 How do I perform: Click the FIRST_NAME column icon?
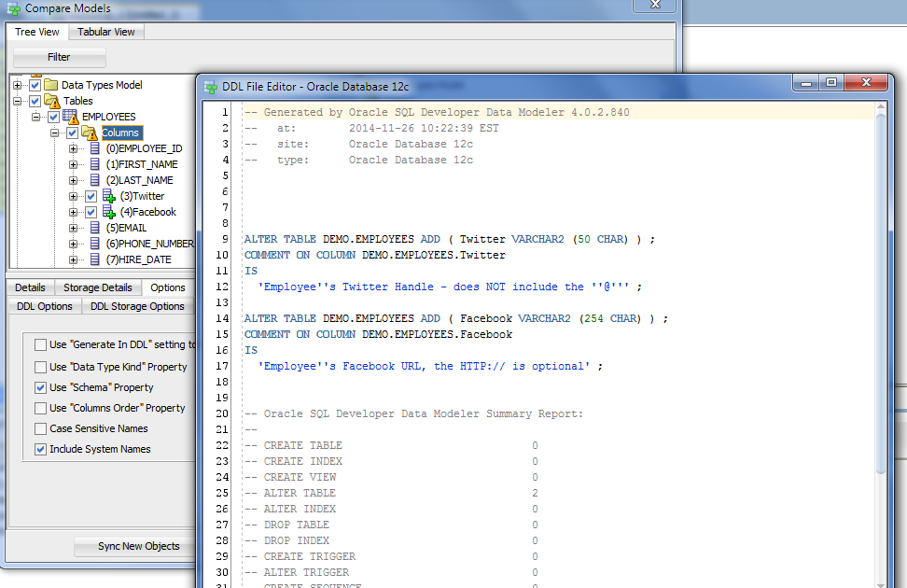point(95,164)
